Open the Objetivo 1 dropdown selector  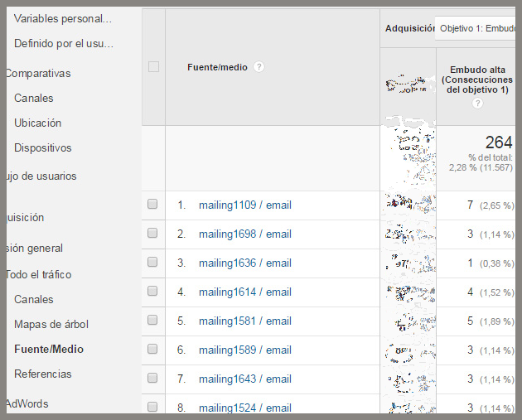pos(477,27)
